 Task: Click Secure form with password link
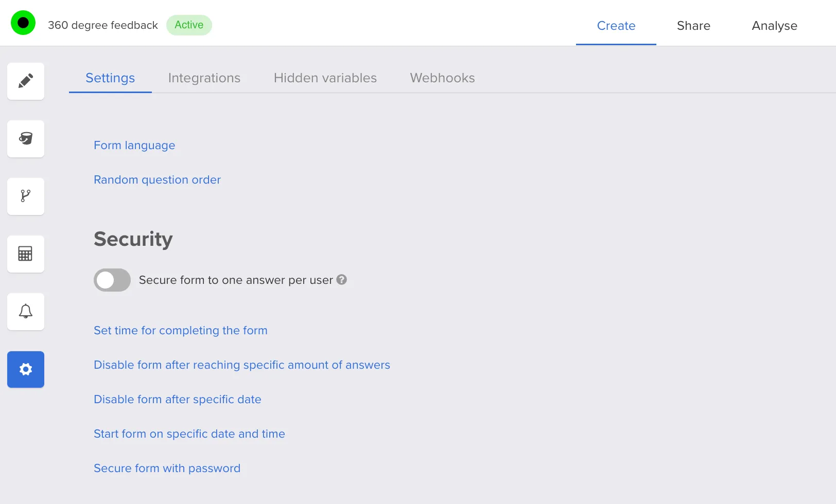pyautogui.click(x=167, y=469)
